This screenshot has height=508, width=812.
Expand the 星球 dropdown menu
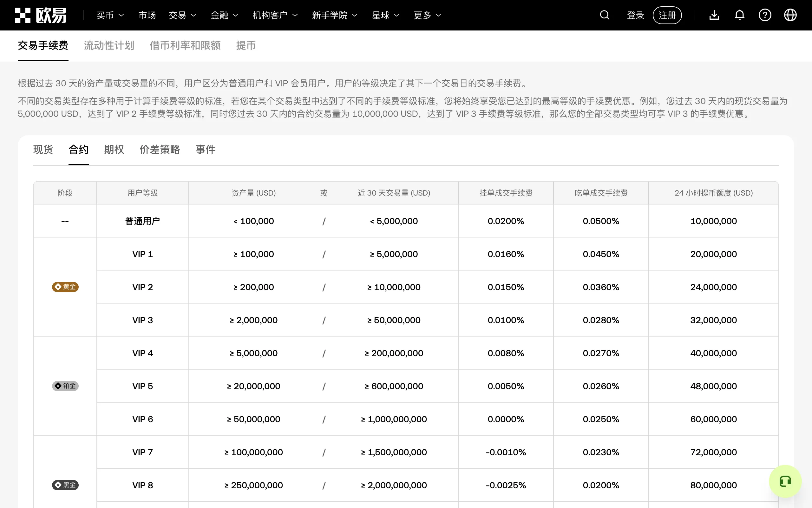pos(386,15)
